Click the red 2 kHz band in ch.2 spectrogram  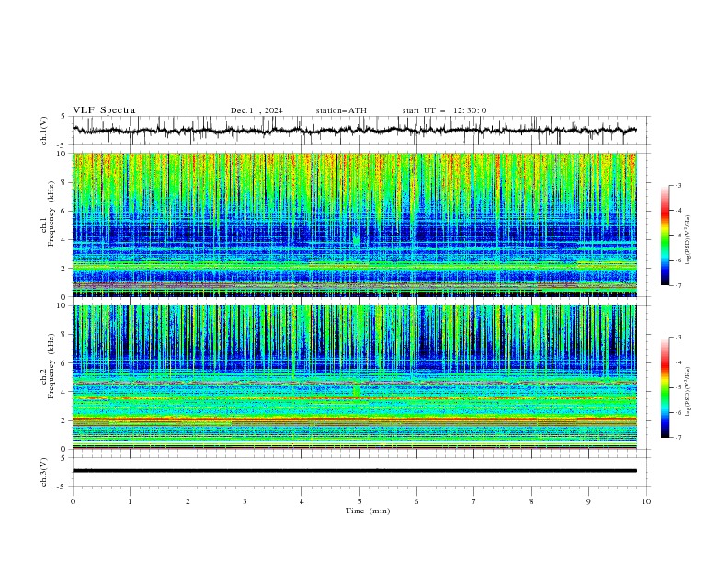click(354, 419)
